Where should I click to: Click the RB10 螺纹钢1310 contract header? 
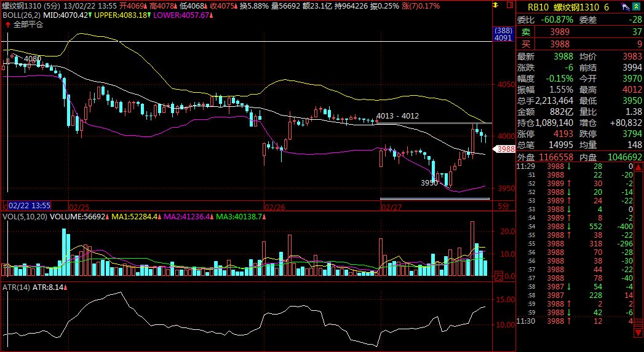tap(568, 7)
